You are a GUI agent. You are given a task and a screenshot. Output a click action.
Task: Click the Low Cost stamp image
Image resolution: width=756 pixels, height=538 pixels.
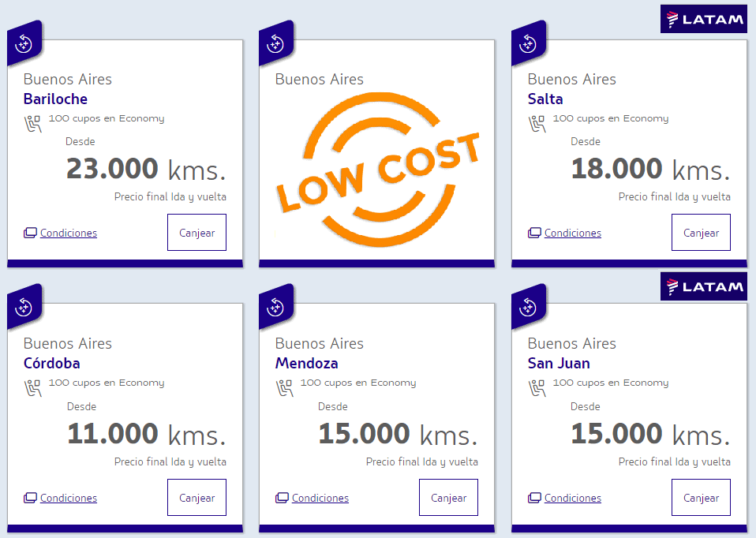379,170
